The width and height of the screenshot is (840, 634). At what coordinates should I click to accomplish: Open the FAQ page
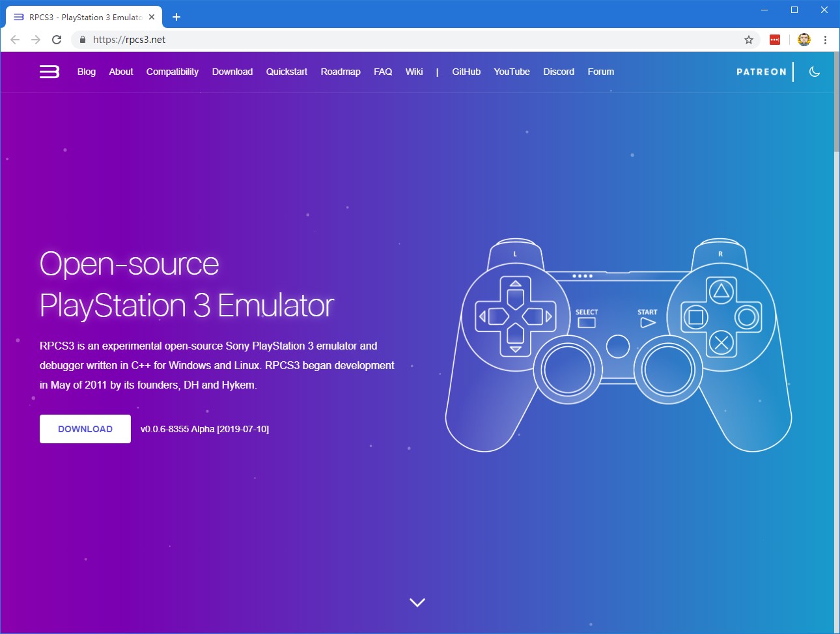pyautogui.click(x=383, y=72)
